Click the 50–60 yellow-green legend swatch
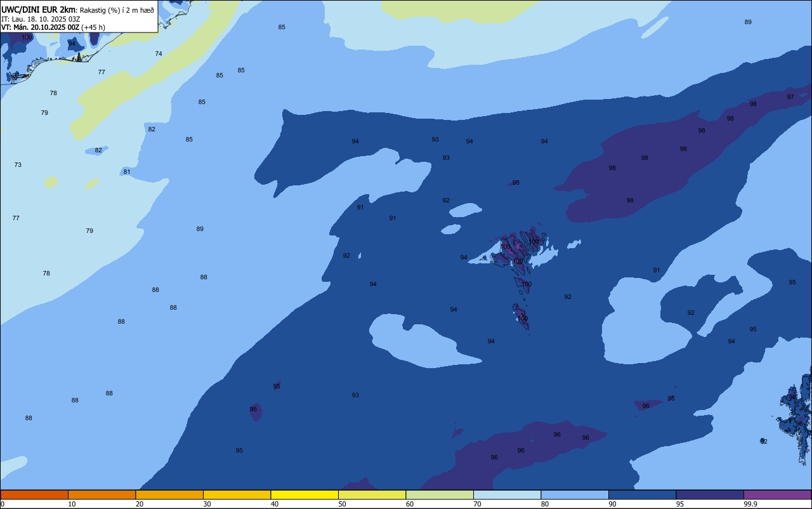 372,494
